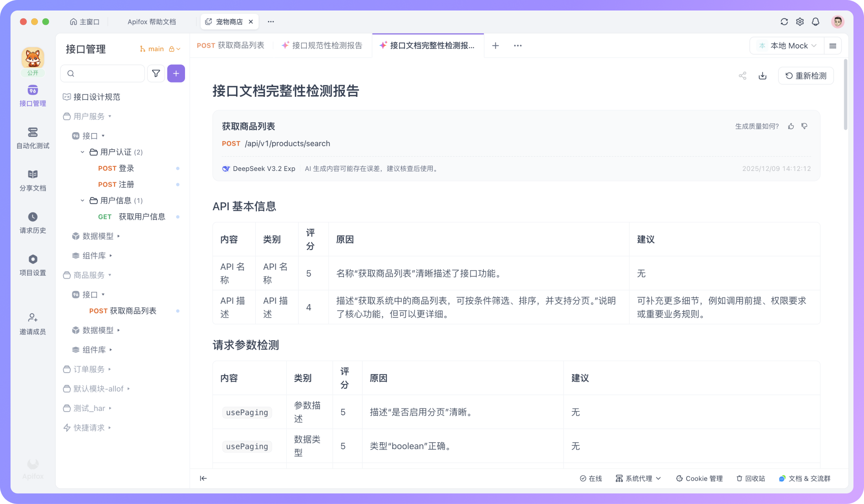Screen dimensions: 864x504
Task: Give a thumbs down on generation quality
Action: (804, 126)
